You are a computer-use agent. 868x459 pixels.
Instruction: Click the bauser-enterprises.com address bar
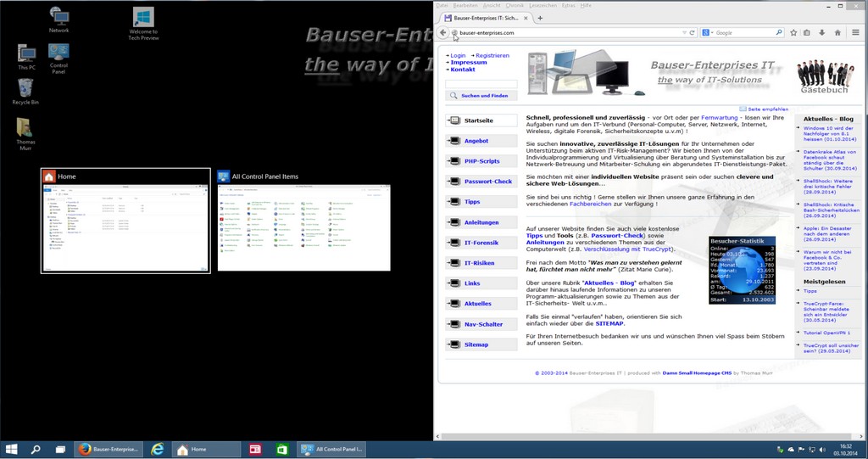[565, 33]
